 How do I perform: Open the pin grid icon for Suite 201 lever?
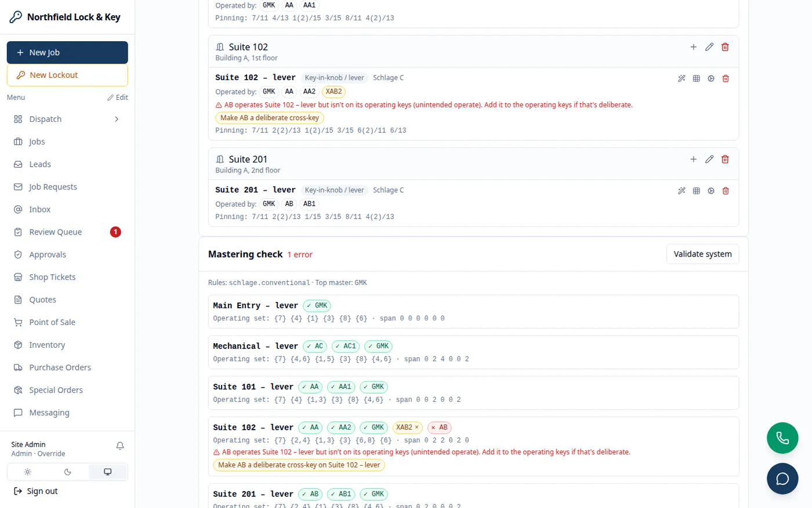click(696, 191)
